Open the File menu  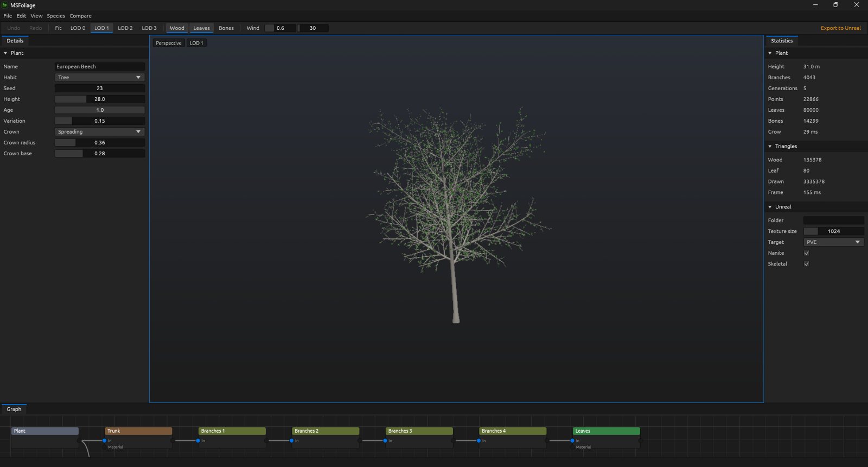[x=8, y=16]
